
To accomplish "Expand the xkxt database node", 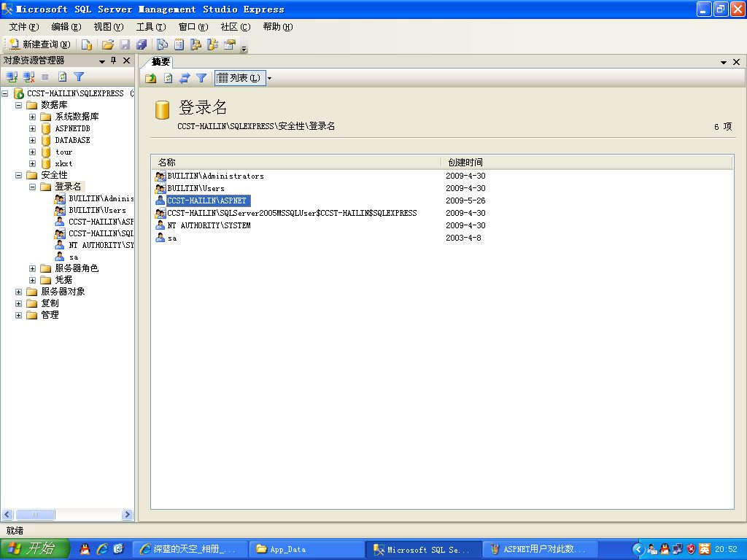I will (x=32, y=164).
